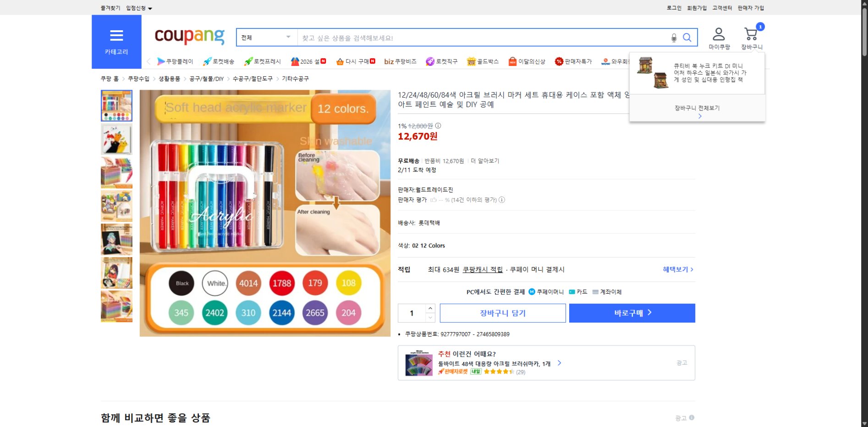Select the second product thumbnail
868x427 pixels.
click(116, 139)
